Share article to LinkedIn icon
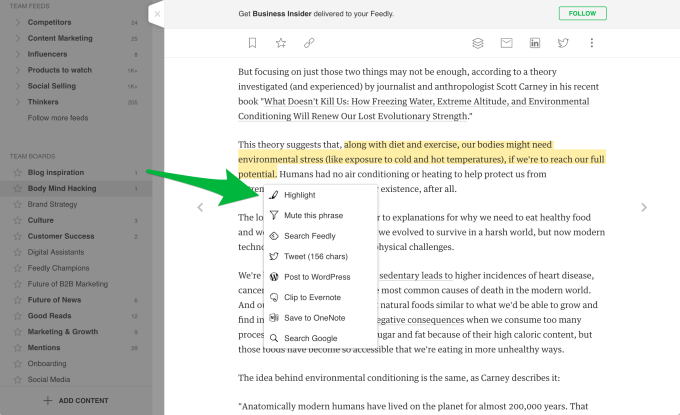Viewport: 680px width, 415px height. (535, 43)
